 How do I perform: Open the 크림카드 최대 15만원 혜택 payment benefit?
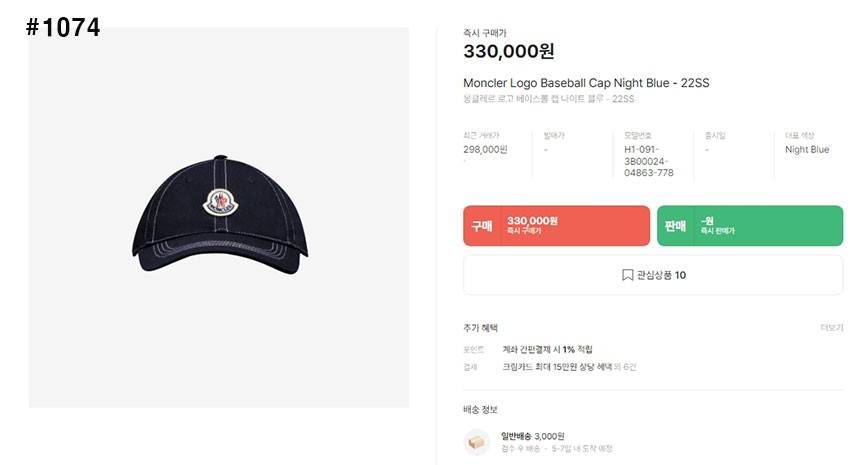tap(569, 367)
